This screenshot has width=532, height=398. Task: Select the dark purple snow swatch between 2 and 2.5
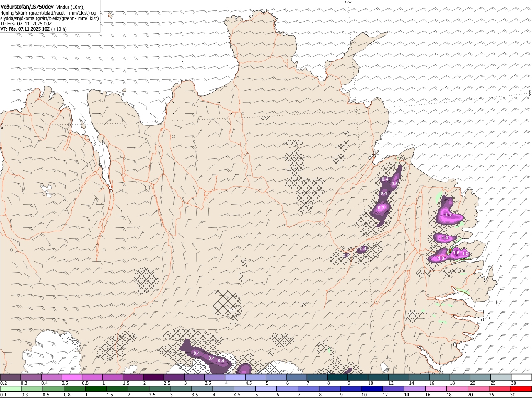tap(154, 377)
